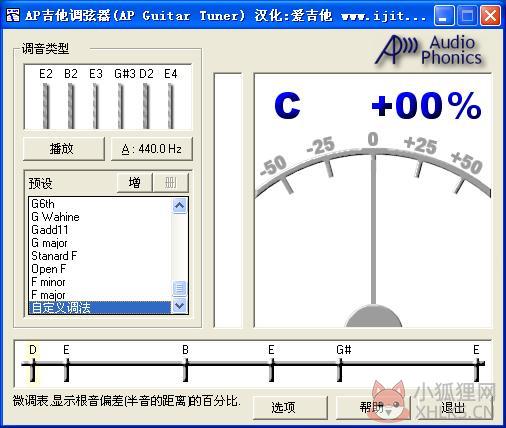Pick the F major preset
Viewport: 506px width, 428px height.
click(100, 295)
